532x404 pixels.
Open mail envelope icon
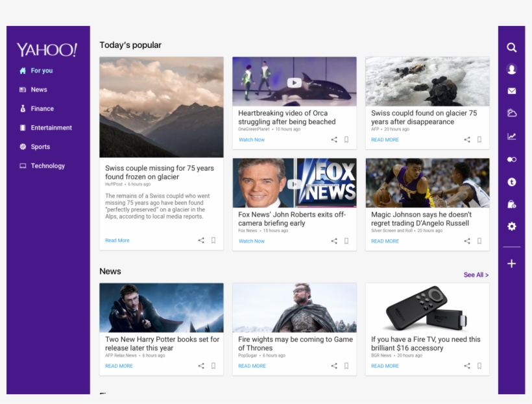[512, 91]
